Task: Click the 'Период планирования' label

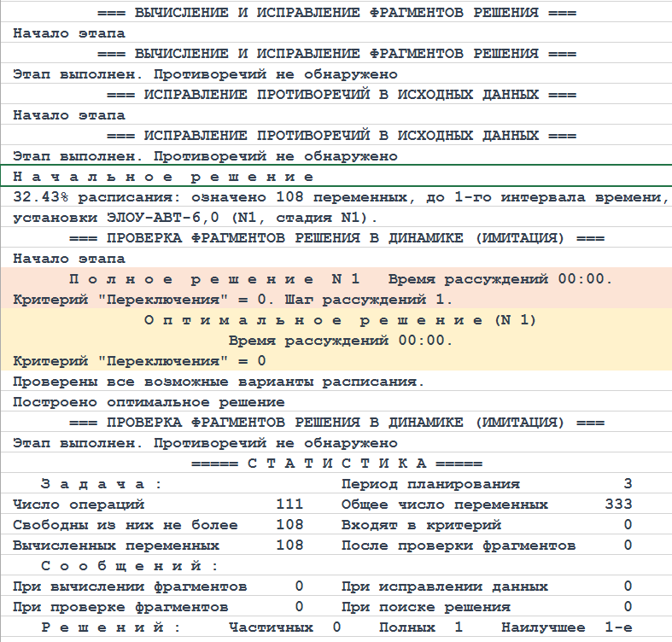Action: point(430,484)
